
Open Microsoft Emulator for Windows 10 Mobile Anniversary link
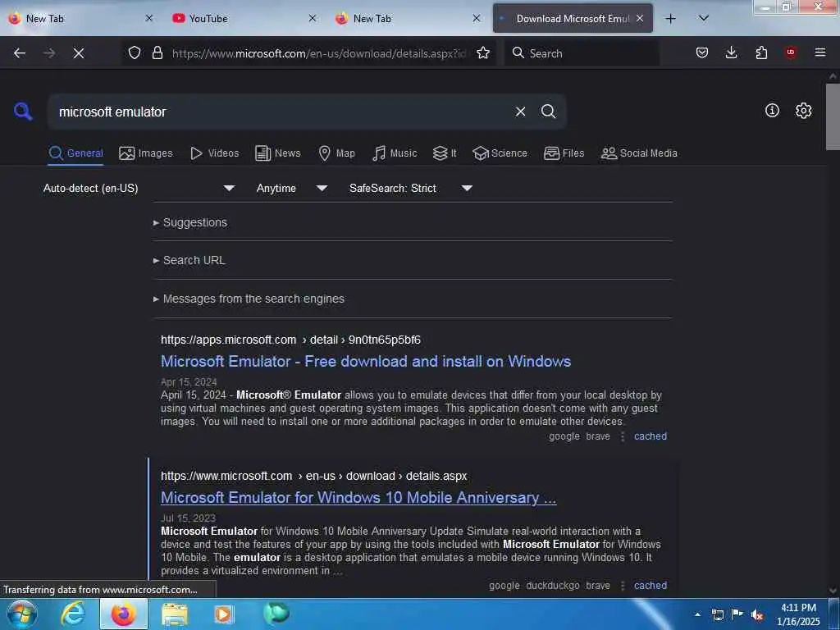(x=358, y=498)
